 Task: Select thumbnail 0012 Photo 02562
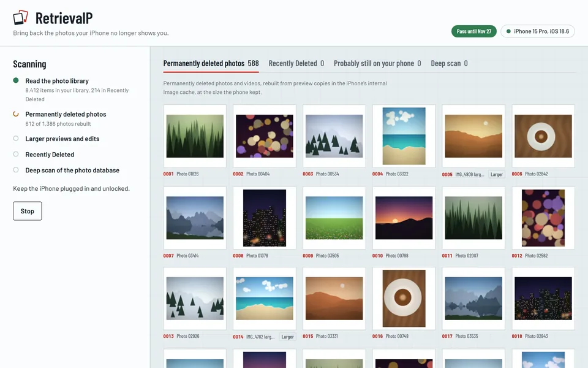[x=543, y=218]
